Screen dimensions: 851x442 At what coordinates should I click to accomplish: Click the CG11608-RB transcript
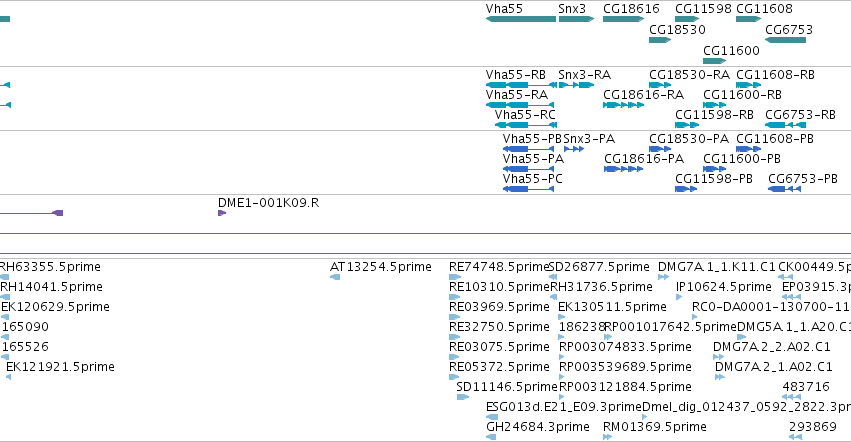[x=748, y=85]
